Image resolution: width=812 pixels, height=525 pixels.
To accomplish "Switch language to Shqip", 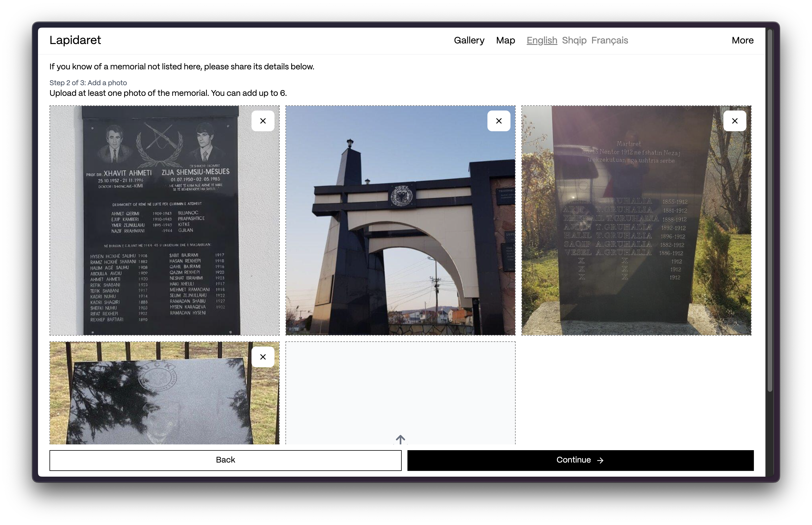I will pyautogui.click(x=574, y=41).
